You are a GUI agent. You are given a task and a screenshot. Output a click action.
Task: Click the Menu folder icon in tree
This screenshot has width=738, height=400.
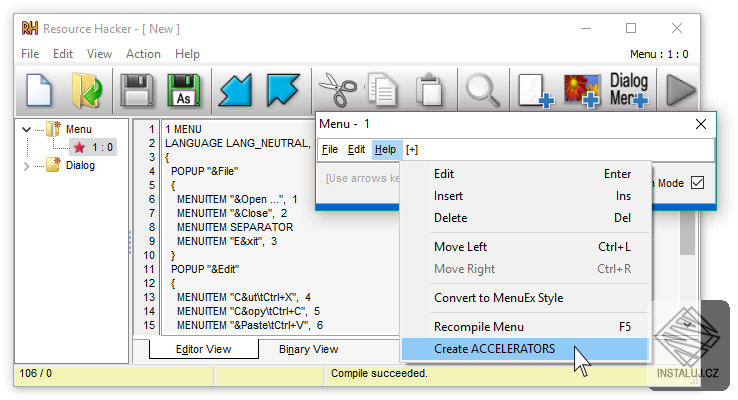point(54,128)
